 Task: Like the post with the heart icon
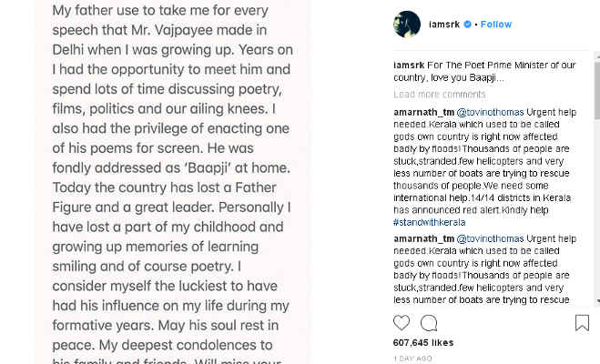(x=401, y=322)
